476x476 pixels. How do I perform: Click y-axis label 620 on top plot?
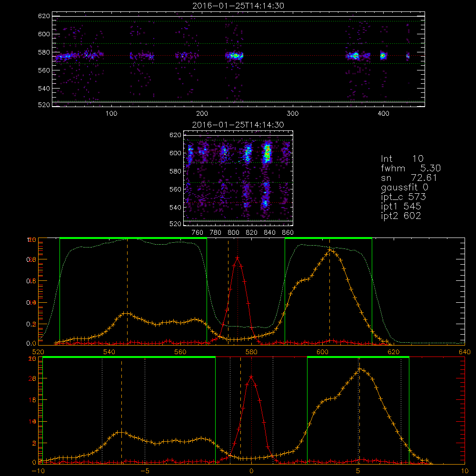pos(44,16)
